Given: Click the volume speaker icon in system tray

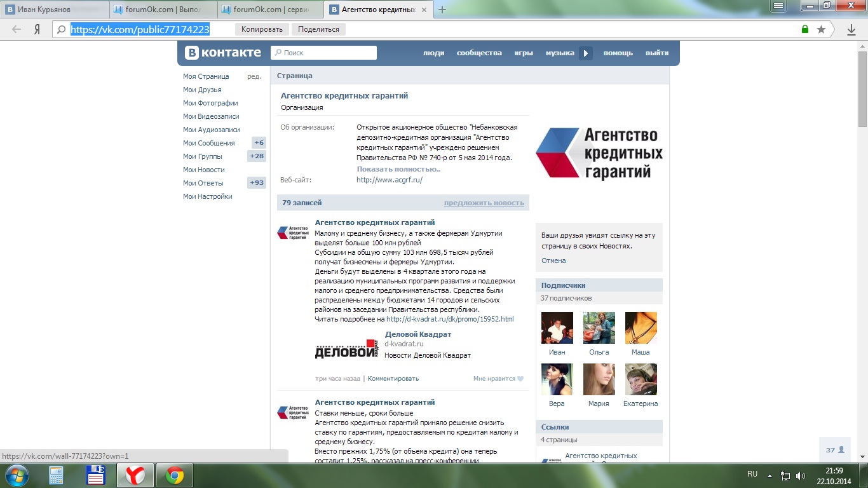Looking at the screenshot, I should [x=801, y=475].
